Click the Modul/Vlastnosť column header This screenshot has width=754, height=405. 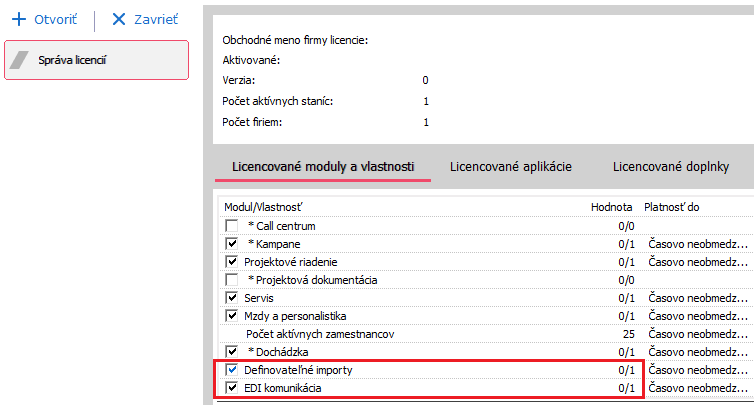point(264,206)
